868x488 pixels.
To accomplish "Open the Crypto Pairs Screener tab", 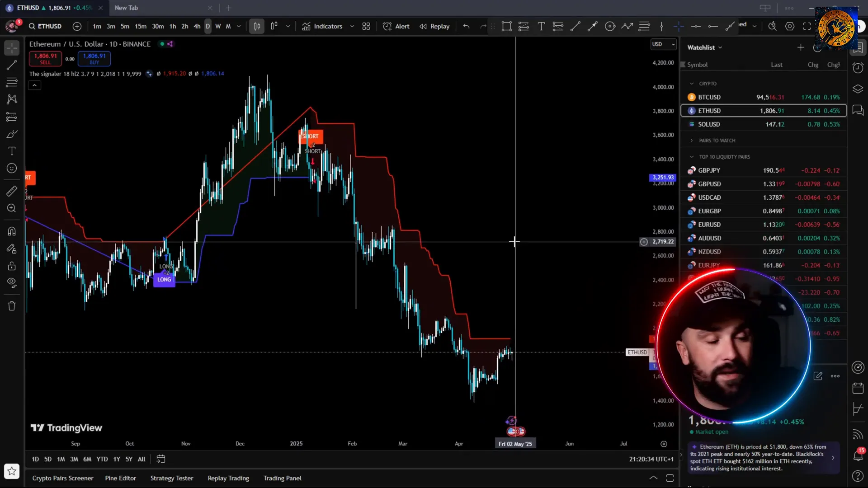I will point(63,478).
